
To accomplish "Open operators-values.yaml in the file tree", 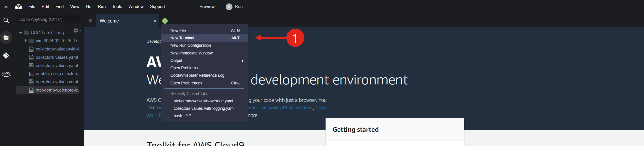I will pos(56,82).
